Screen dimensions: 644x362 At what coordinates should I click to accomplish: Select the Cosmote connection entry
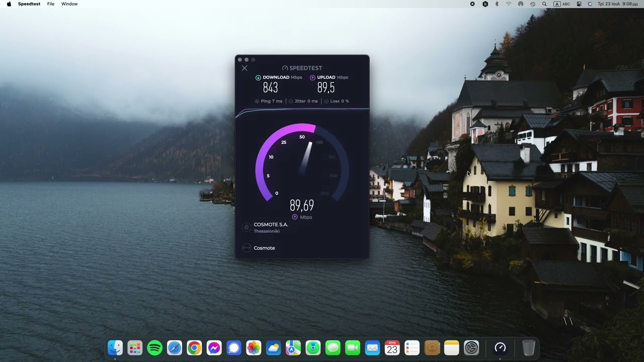click(x=264, y=248)
